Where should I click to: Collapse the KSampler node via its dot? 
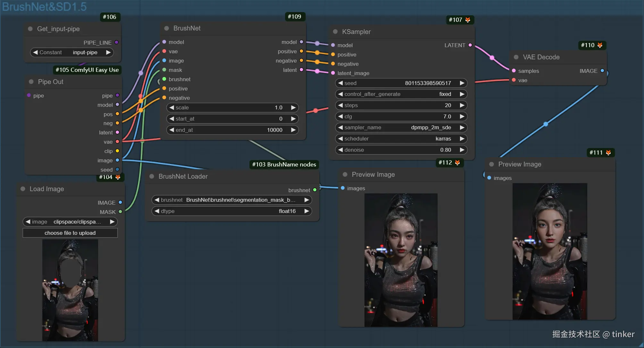click(335, 32)
